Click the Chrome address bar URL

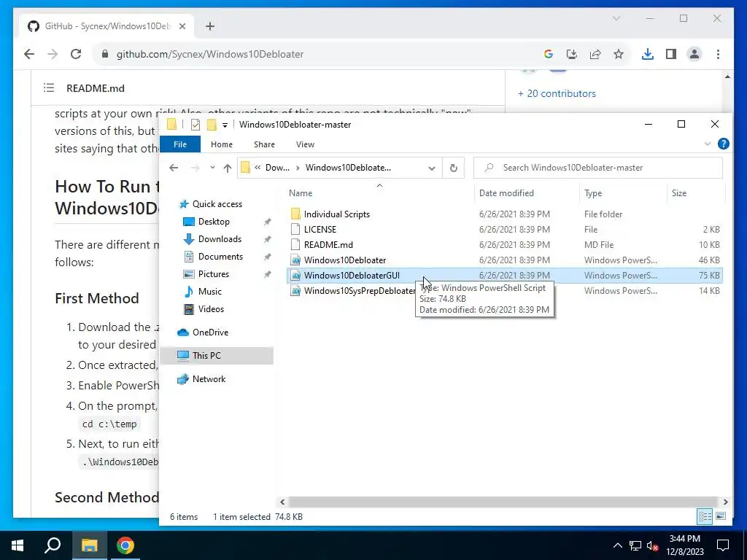point(209,54)
